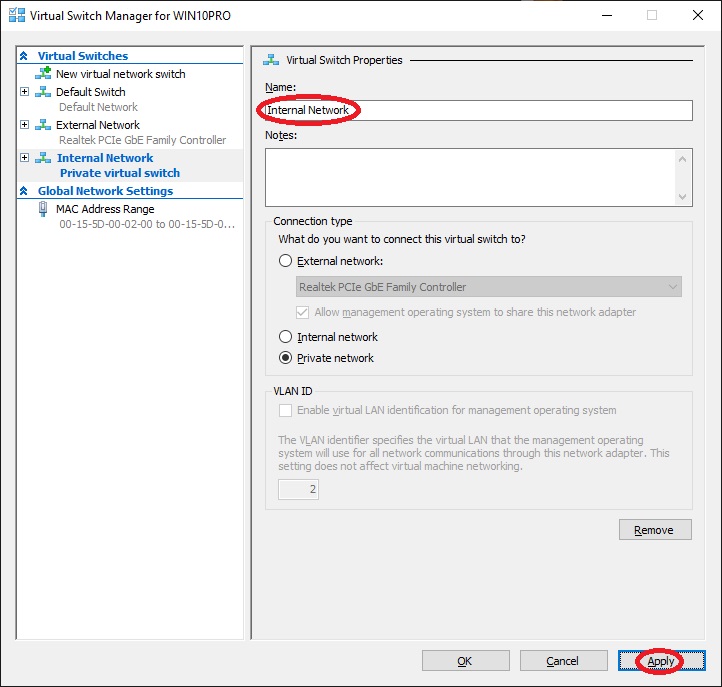Close the Virtual Switch Manager window
This screenshot has height=687, width=722.
point(698,15)
